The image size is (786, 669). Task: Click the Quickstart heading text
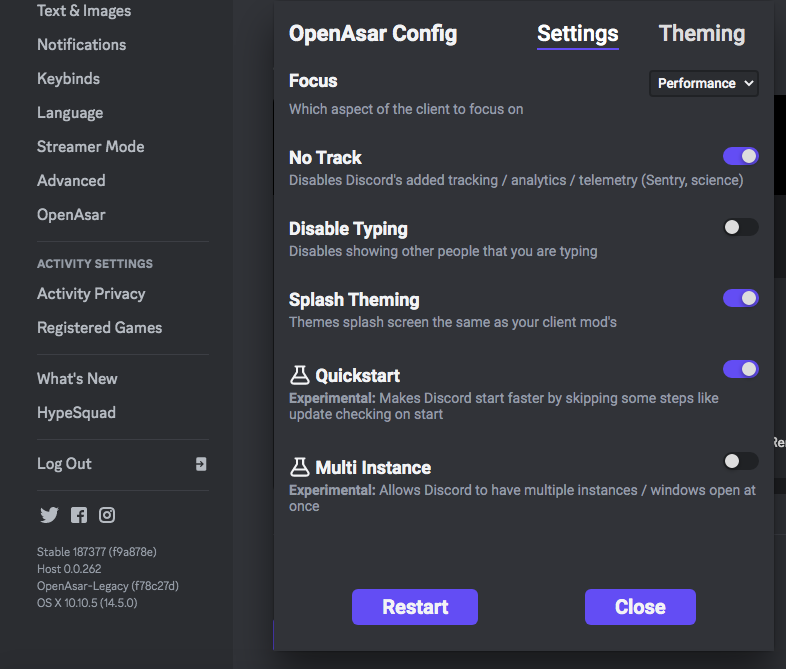point(357,376)
